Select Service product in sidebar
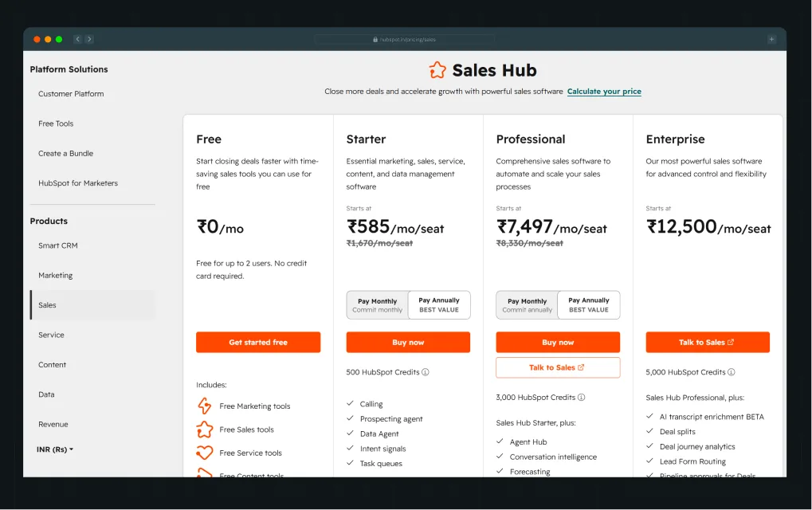812x510 pixels. [x=51, y=335]
